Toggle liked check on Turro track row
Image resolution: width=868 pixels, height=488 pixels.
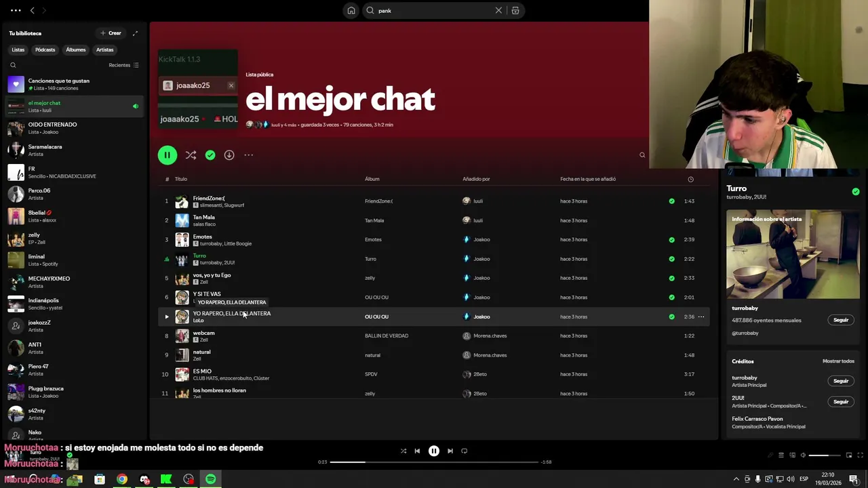click(x=671, y=259)
